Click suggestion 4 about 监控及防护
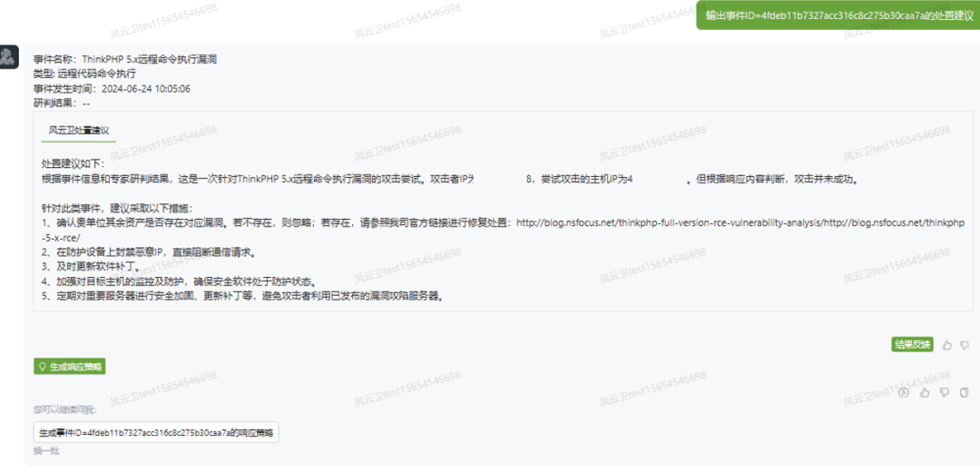The height and width of the screenshot is (473, 980). (x=178, y=281)
